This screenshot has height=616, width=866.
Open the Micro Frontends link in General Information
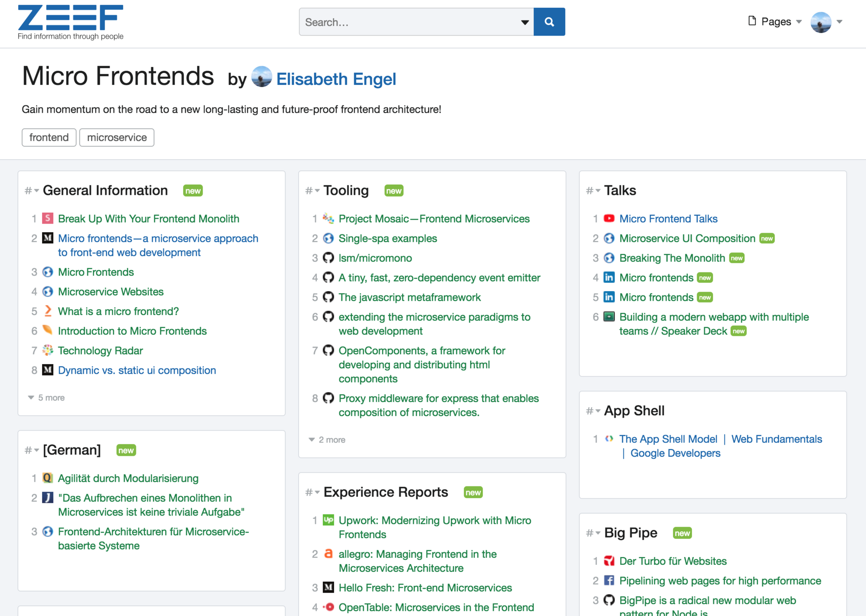(96, 272)
